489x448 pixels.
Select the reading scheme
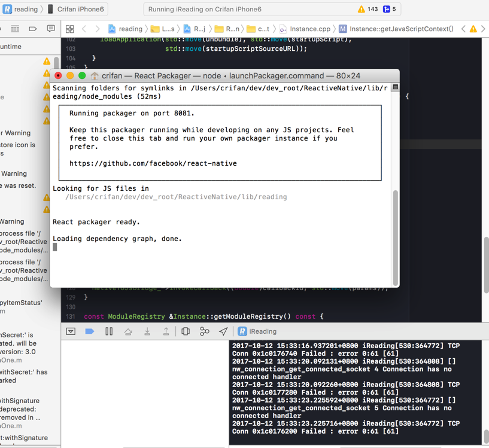coord(20,9)
